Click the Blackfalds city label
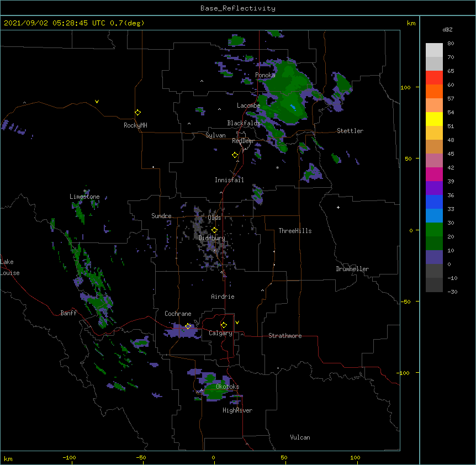Image resolution: width=476 pixels, height=465 pixels. click(x=244, y=123)
